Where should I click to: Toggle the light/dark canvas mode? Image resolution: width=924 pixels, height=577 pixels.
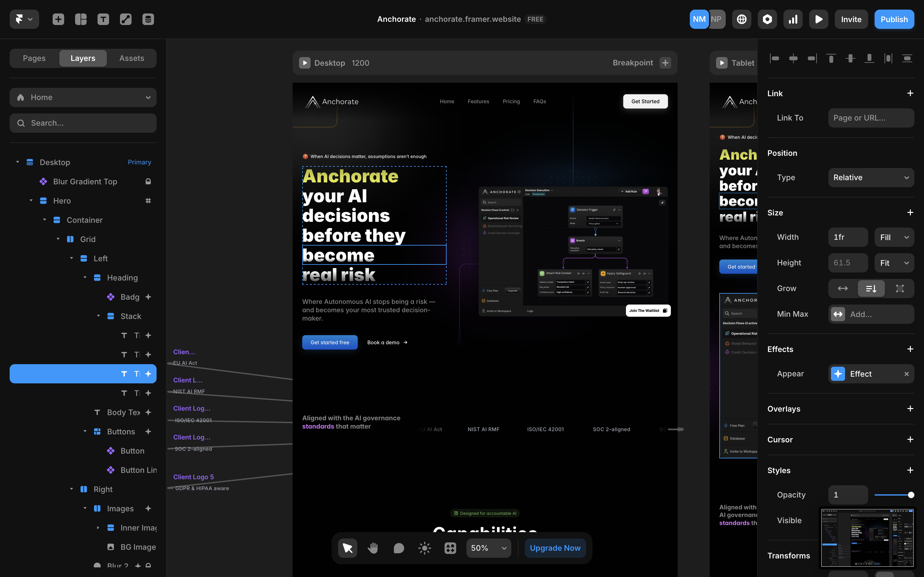pyautogui.click(x=424, y=548)
